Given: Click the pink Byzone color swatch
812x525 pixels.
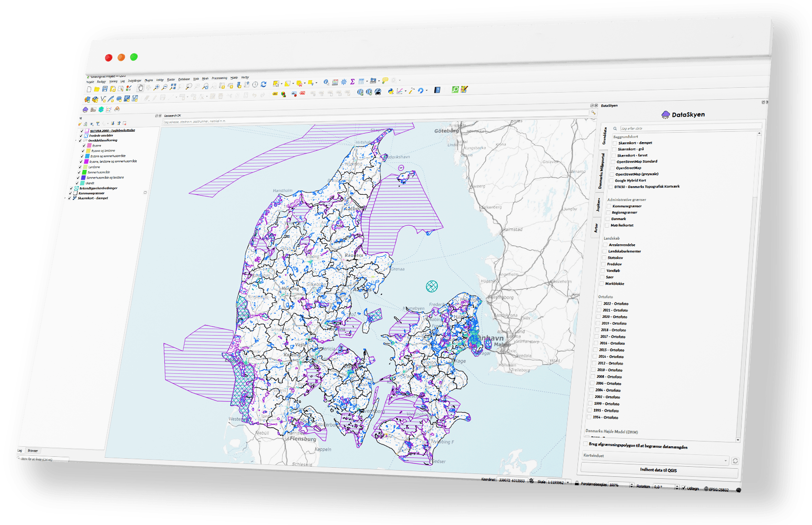Looking at the screenshot, I should tap(89, 146).
